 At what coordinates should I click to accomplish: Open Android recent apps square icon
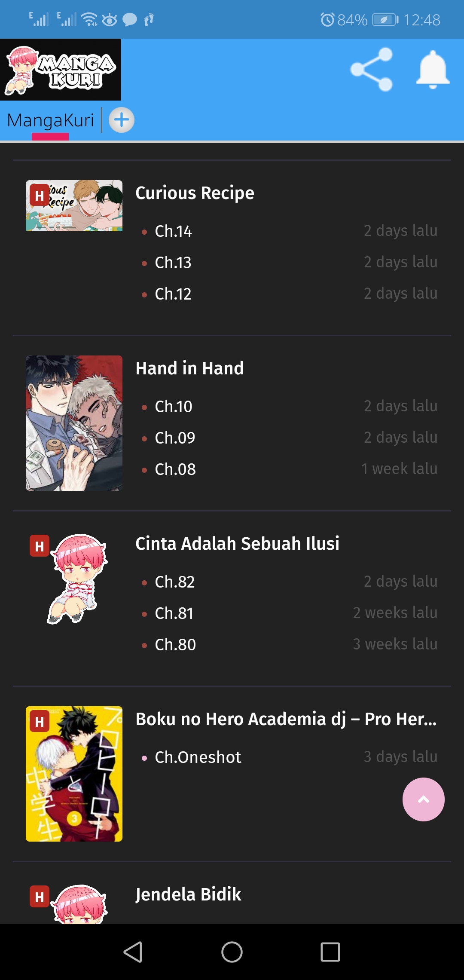[x=330, y=952]
